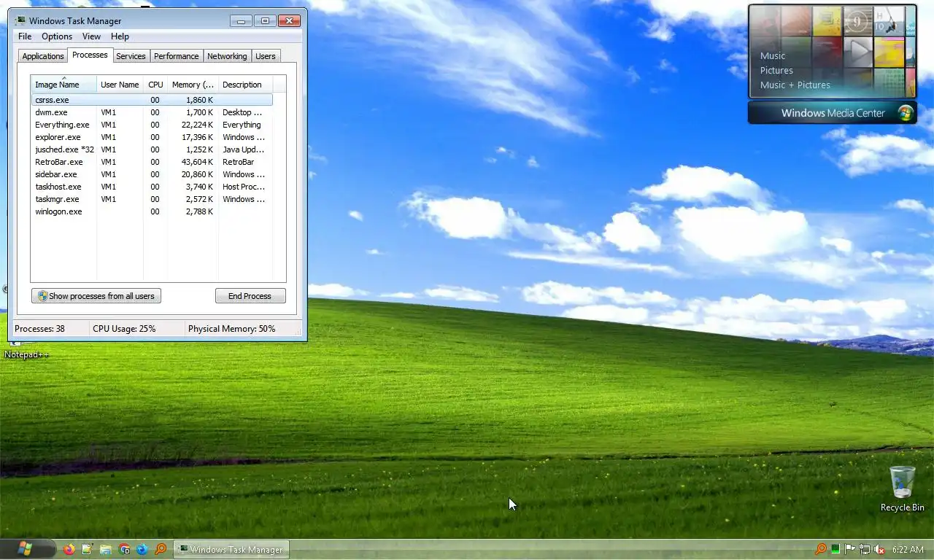Click Everything search icon in system tray

tap(821, 549)
